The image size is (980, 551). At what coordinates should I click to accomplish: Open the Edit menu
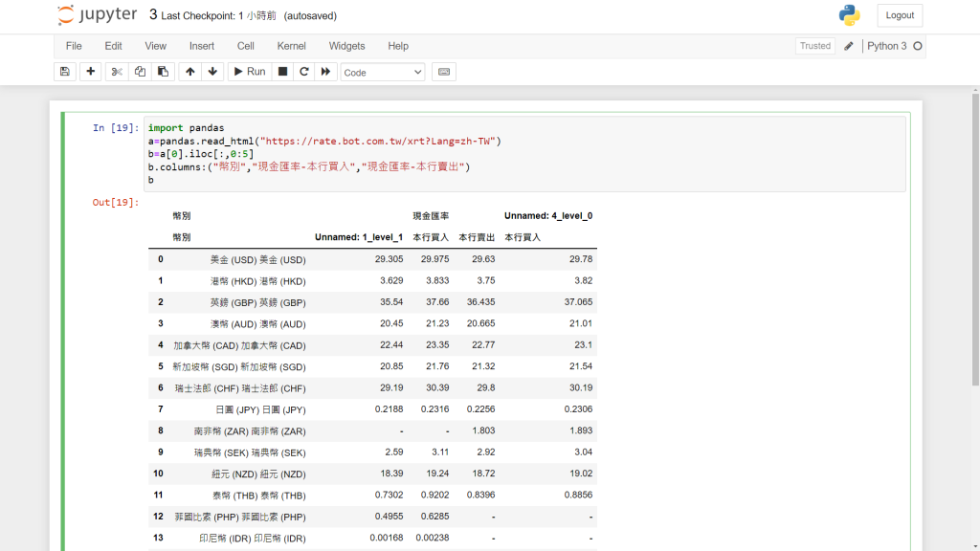tap(113, 46)
